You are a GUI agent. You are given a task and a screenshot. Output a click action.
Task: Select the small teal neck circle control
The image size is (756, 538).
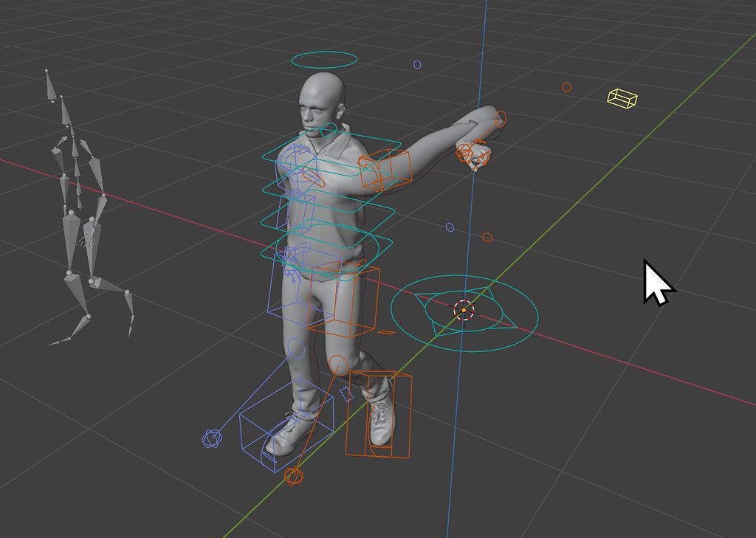pos(329,130)
